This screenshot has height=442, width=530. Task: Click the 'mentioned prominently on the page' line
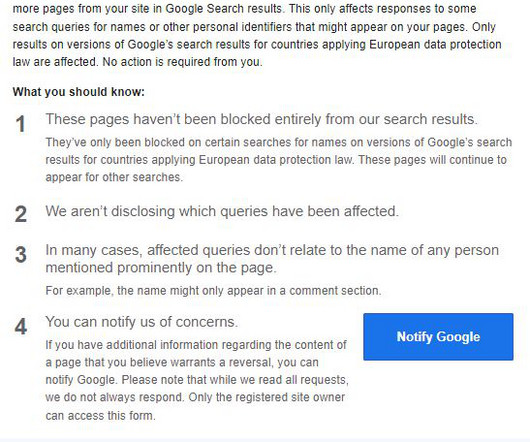coord(161,268)
